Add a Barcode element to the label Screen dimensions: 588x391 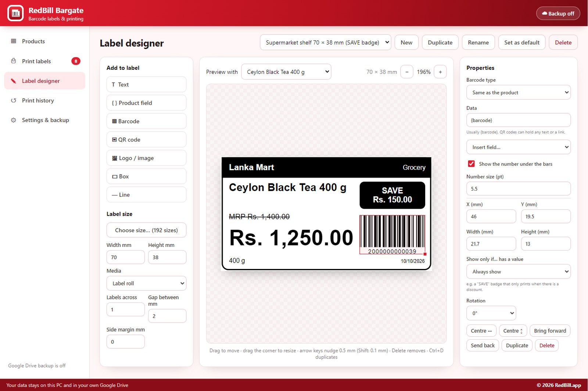[x=146, y=121]
